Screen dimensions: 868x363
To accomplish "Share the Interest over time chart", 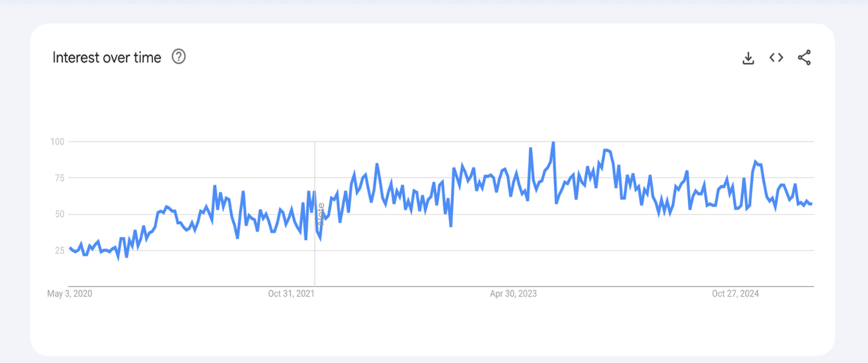I will point(804,58).
